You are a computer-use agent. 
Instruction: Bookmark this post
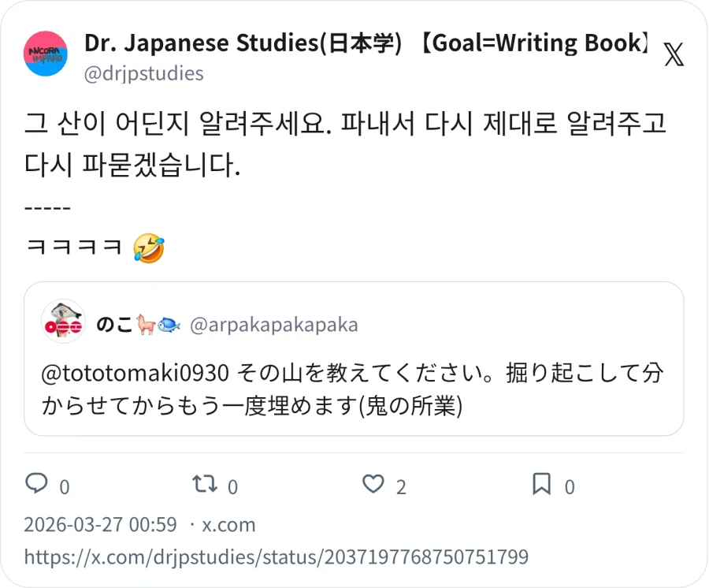(x=541, y=484)
